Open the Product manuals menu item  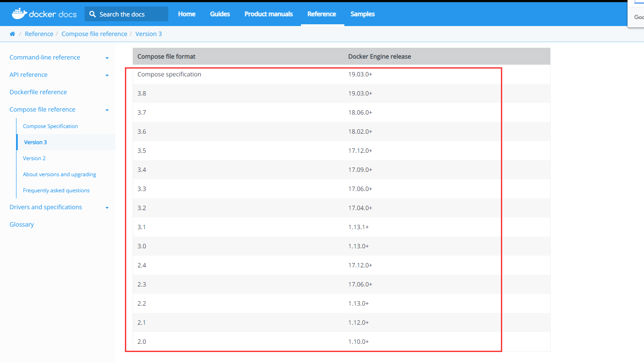(268, 14)
